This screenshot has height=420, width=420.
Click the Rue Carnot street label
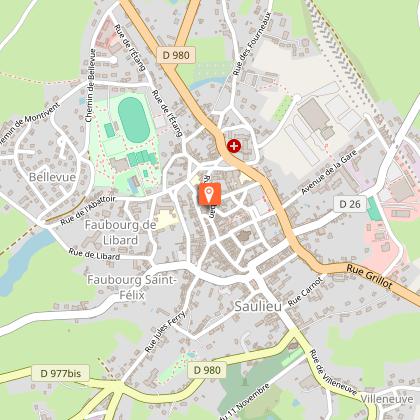click(306, 292)
